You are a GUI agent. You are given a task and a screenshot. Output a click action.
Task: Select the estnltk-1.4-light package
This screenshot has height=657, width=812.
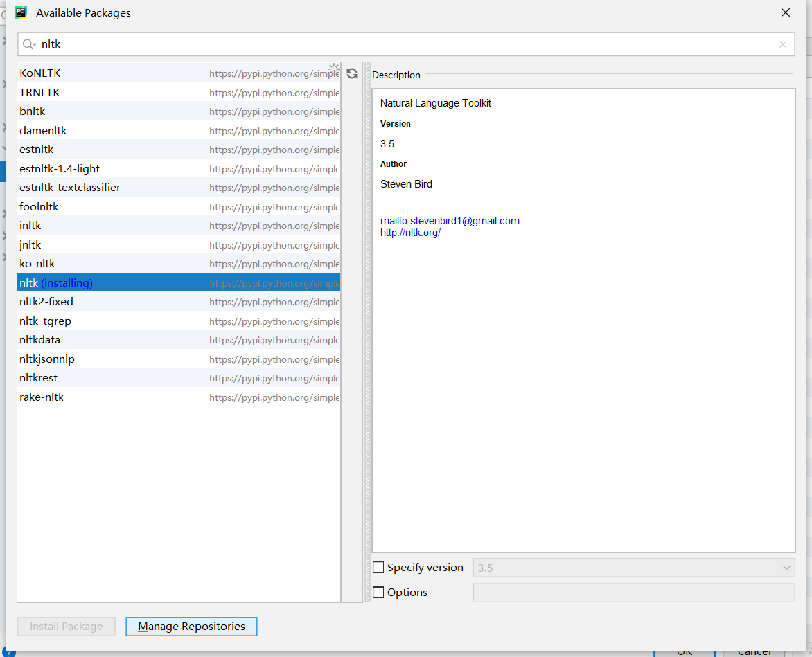(179, 169)
